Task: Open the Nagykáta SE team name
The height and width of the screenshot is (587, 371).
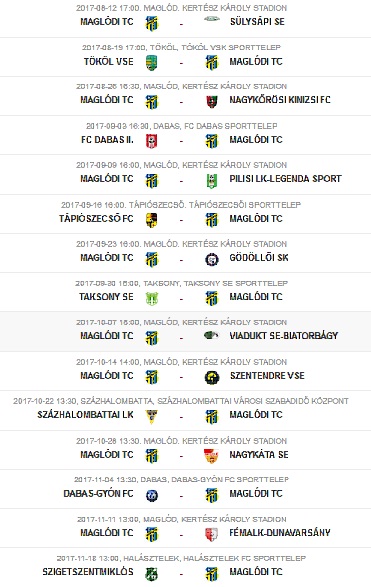Action: click(259, 454)
